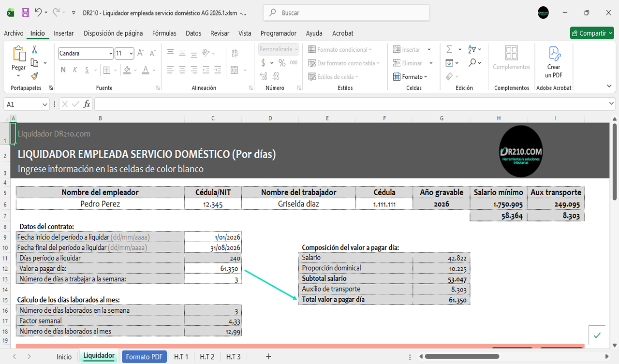Click the Find and Select magnifier
This screenshot has width=619, height=364.
tap(472, 63)
